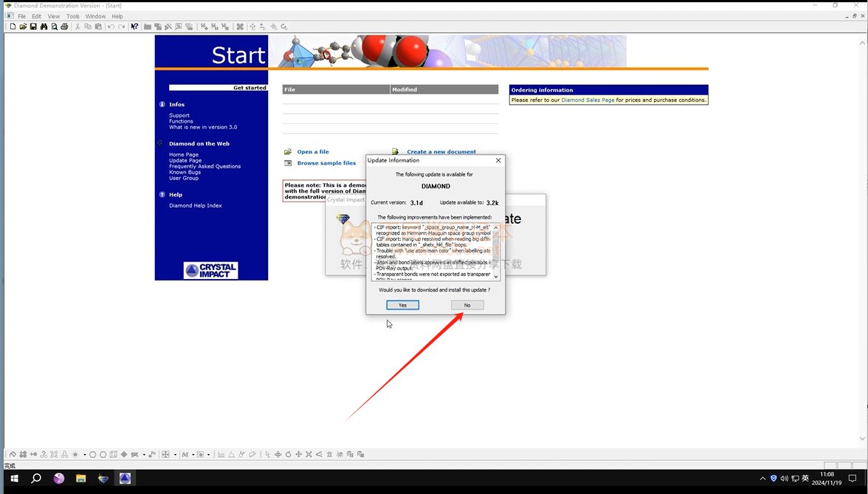
Task: Click the improvements list scroll-up arrow
Action: [495, 227]
